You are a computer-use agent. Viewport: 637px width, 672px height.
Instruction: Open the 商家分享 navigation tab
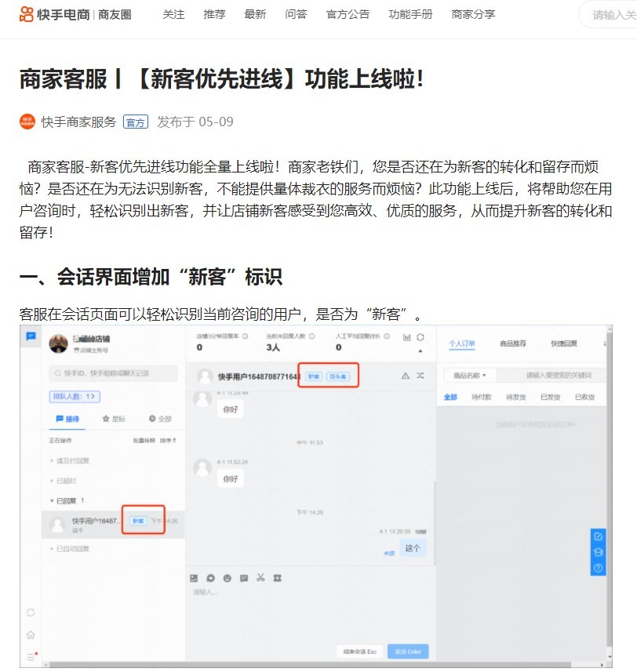pos(473,15)
